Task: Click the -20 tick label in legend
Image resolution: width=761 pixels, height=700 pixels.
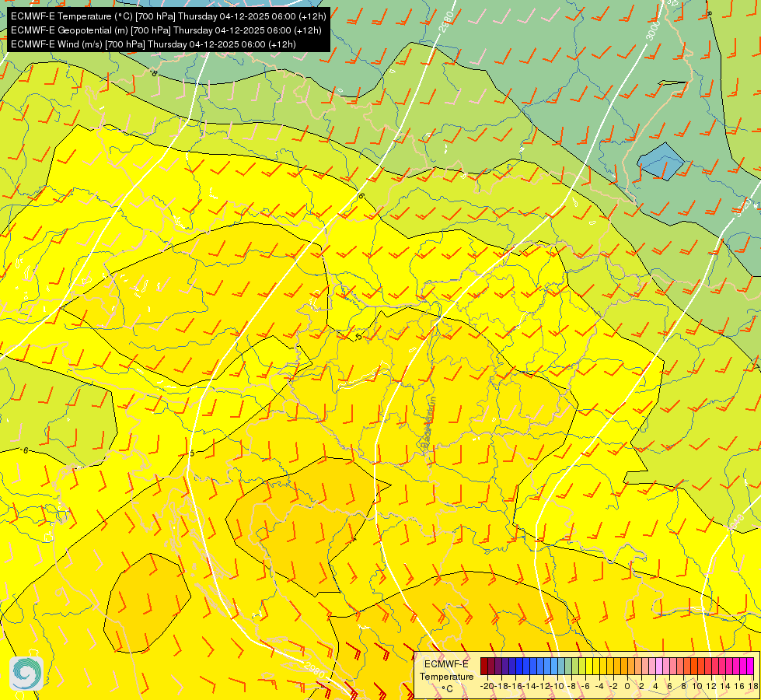Action: point(487,686)
